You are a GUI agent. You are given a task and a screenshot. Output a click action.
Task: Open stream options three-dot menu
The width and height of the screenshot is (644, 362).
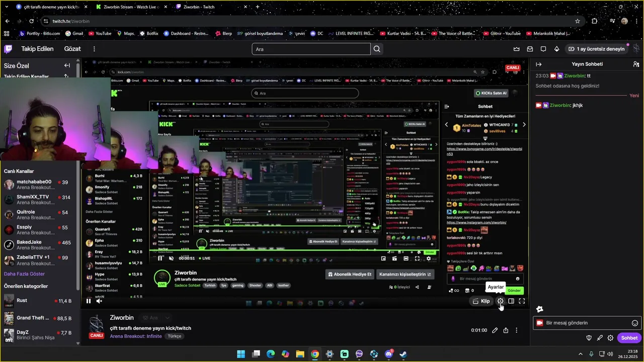click(x=516, y=330)
